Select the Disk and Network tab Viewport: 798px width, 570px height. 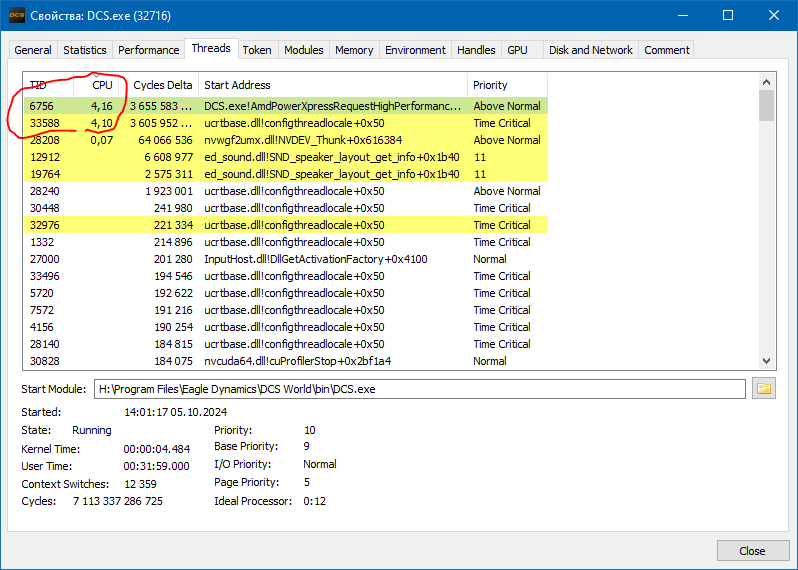tap(591, 50)
